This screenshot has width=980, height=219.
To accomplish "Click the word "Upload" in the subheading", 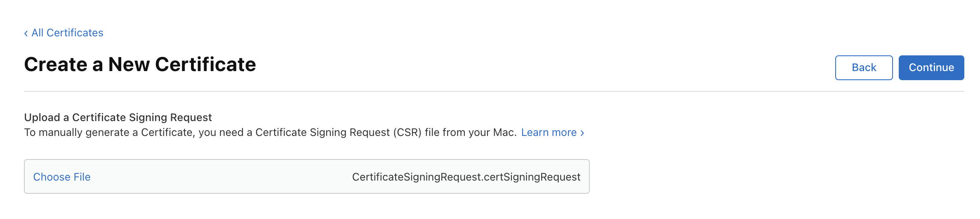I will [42, 118].
